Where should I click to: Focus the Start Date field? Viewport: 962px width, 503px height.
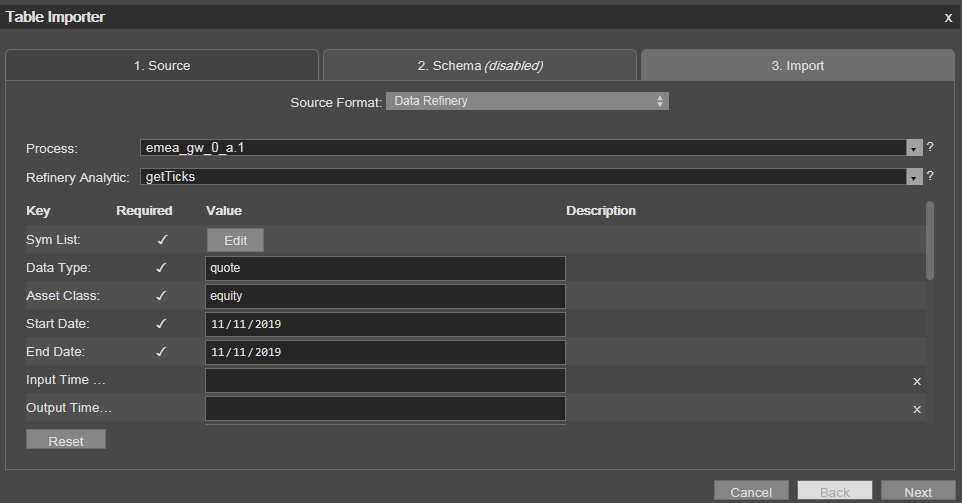pos(385,324)
